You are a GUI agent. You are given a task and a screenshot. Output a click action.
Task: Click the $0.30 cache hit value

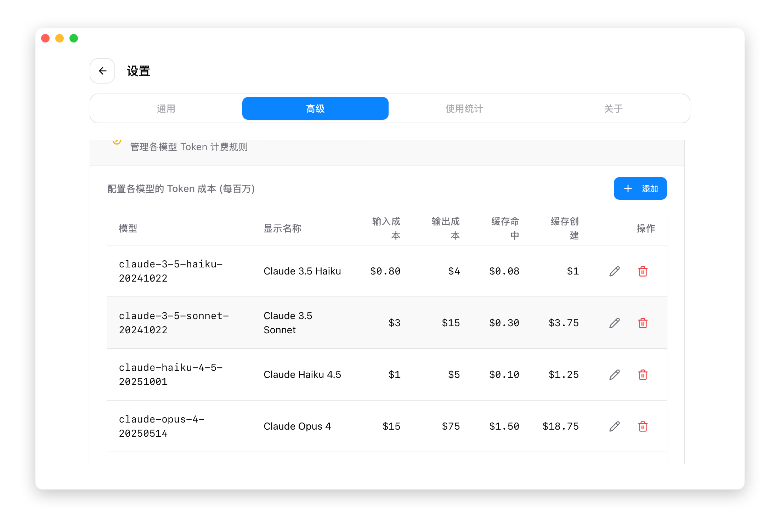[x=504, y=323]
